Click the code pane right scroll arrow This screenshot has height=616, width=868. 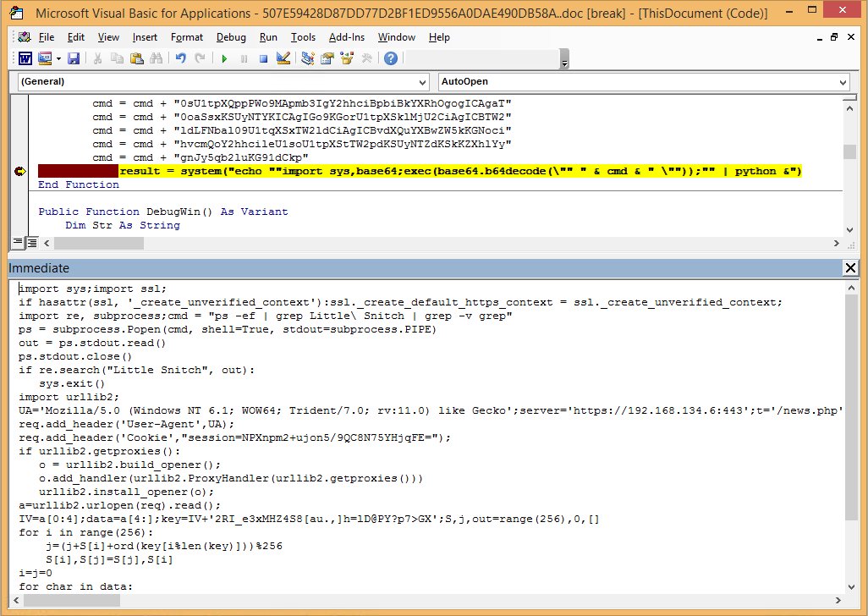coord(836,243)
